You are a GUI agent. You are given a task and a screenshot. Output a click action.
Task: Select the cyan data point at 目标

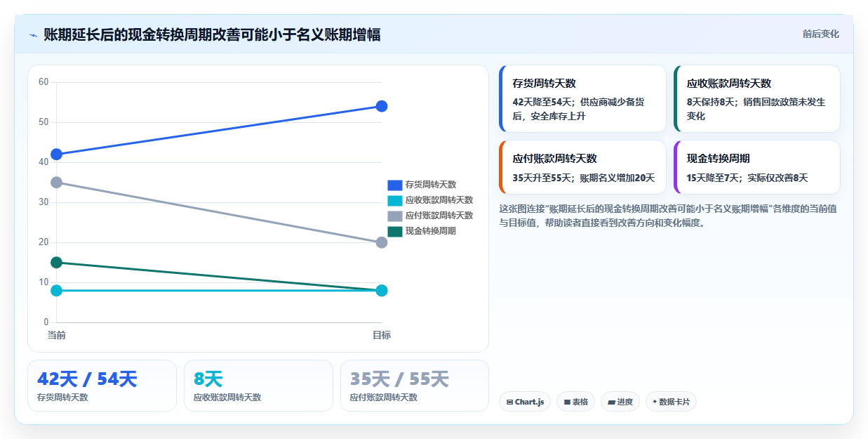tap(382, 291)
